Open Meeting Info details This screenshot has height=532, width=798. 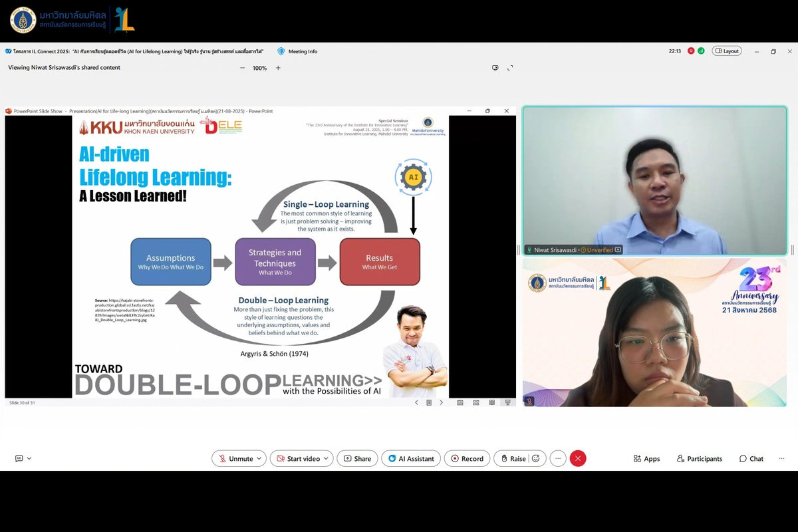point(297,51)
